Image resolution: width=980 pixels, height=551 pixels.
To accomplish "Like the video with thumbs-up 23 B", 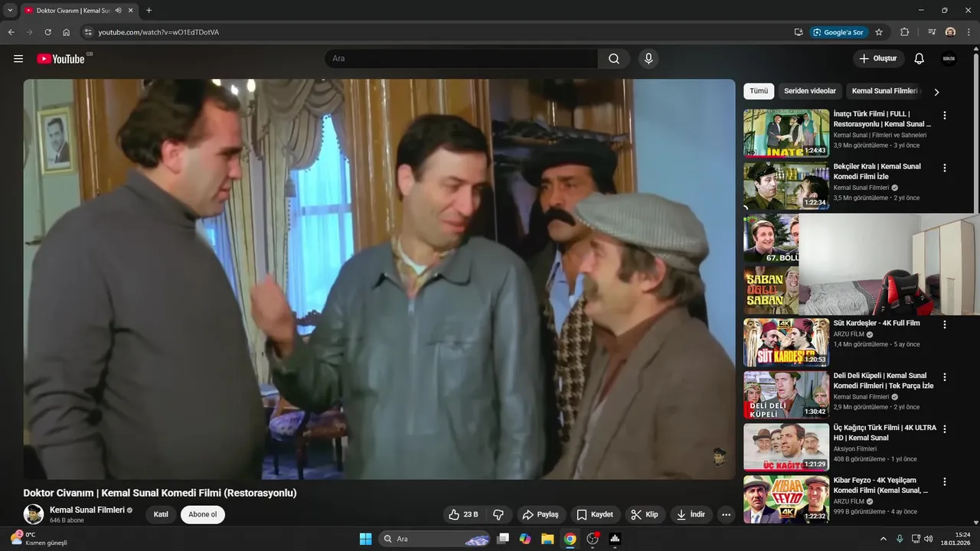I will pyautogui.click(x=463, y=514).
